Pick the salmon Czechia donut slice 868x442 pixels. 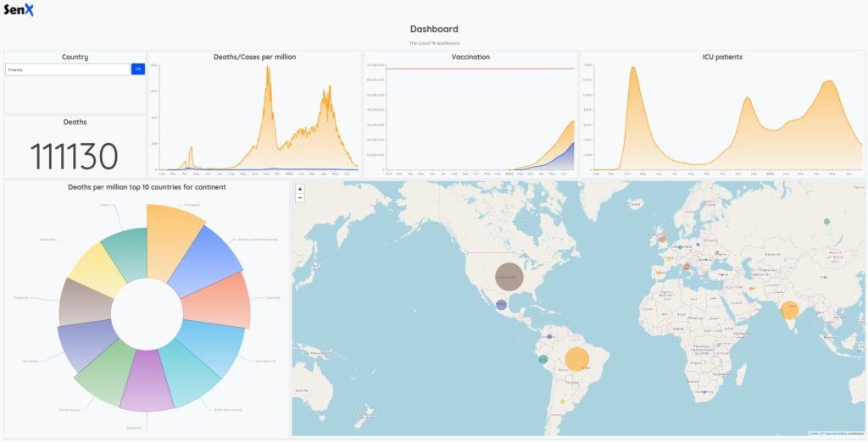point(219,301)
